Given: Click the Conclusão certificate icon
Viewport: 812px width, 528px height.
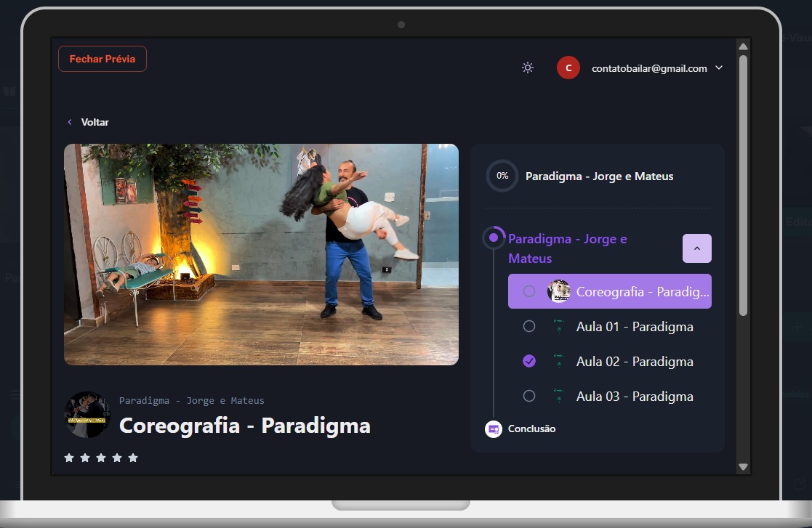Looking at the screenshot, I should pos(494,429).
